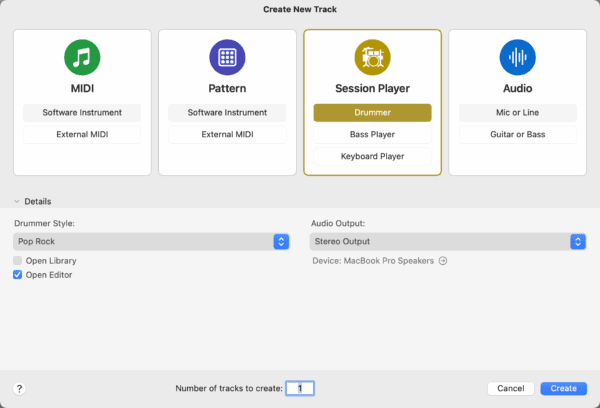This screenshot has height=408, width=600.
Task: Collapse the Details section
Action: click(x=17, y=201)
